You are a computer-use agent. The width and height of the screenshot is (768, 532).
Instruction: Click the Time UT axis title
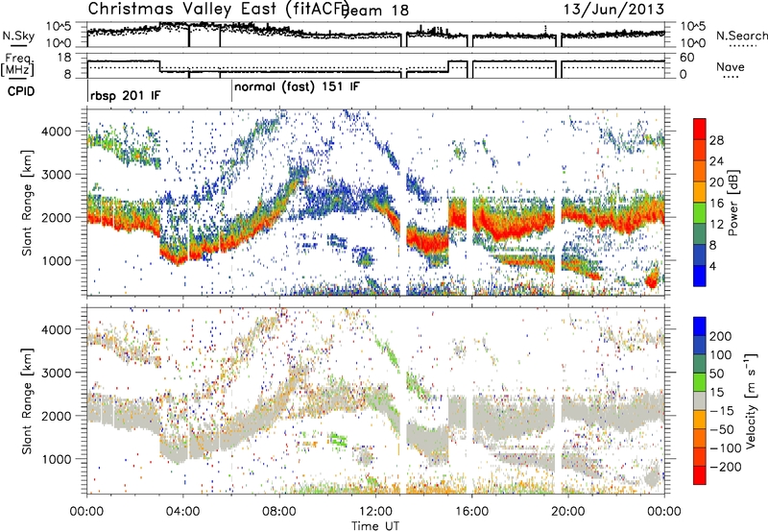pyautogui.click(x=375, y=526)
